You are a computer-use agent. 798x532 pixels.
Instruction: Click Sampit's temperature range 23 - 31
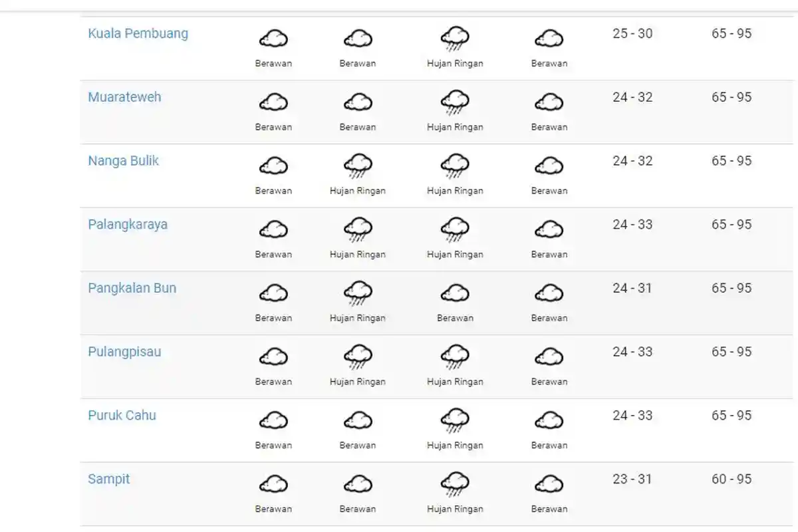coord(632,479)
